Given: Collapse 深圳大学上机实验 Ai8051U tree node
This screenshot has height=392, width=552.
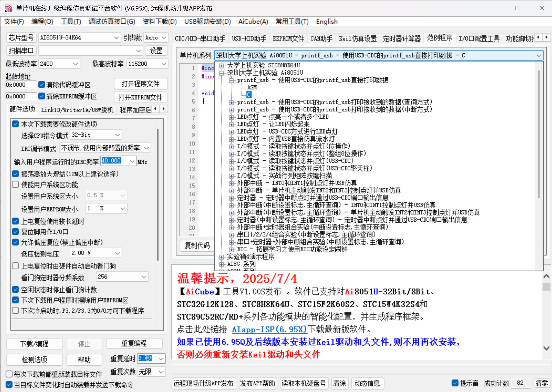Looking at the screenshot, I should [x=221, y=73].
